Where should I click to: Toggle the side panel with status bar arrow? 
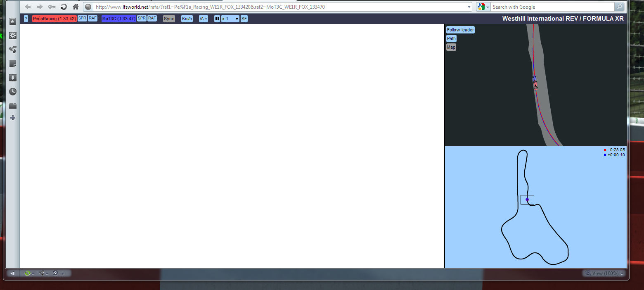pos(12,273)
